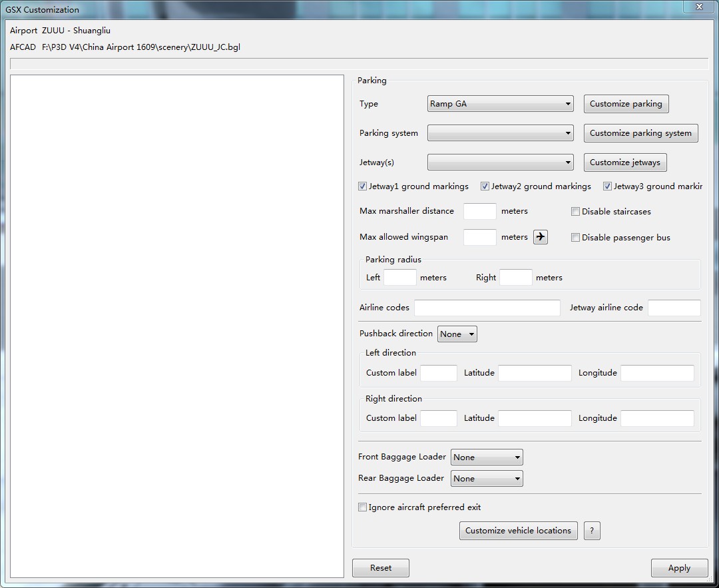
Task: Open Pushback direction dropdown
Action: tap(457, 334)
